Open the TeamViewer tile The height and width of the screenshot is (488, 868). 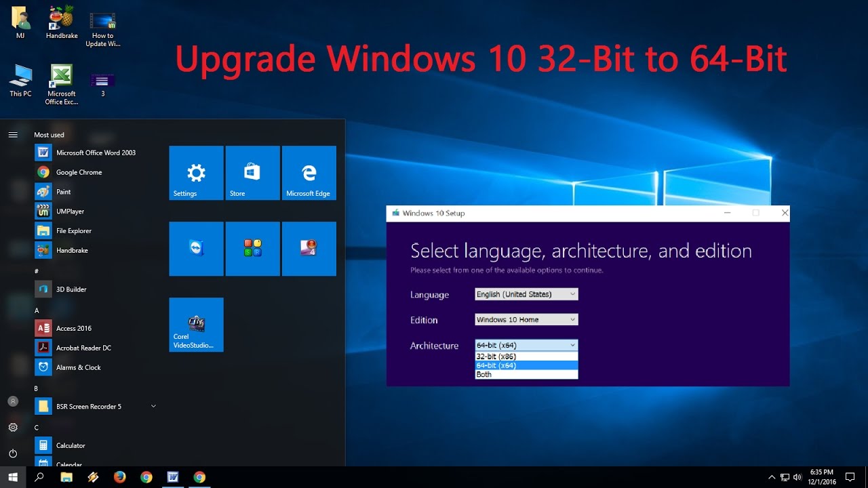point(196,249)
